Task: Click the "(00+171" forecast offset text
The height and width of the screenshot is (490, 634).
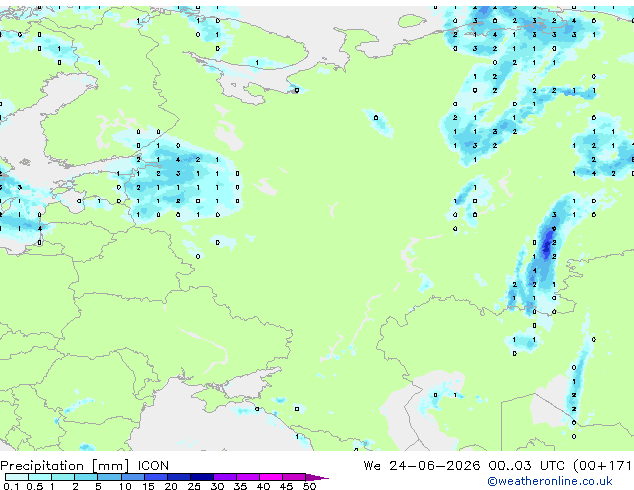Action: [602, 466]
